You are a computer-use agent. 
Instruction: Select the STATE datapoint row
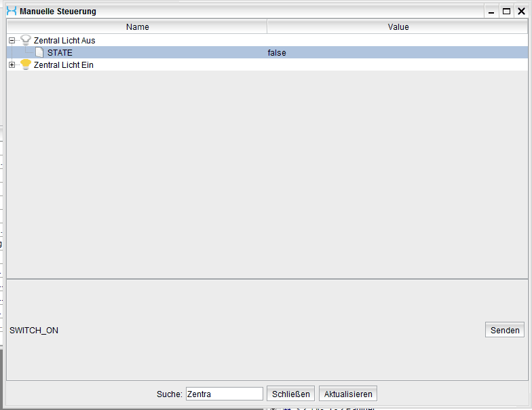click(60, 53)
